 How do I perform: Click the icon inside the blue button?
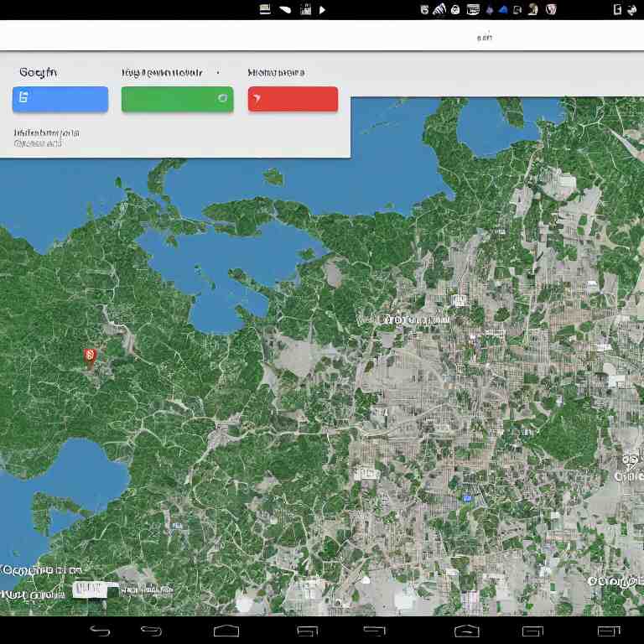23,98
